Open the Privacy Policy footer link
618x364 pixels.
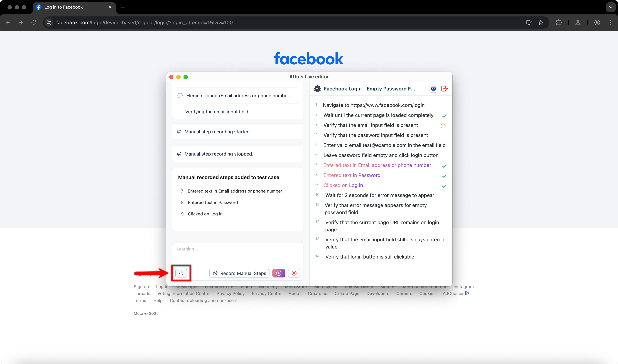(230, 293)
